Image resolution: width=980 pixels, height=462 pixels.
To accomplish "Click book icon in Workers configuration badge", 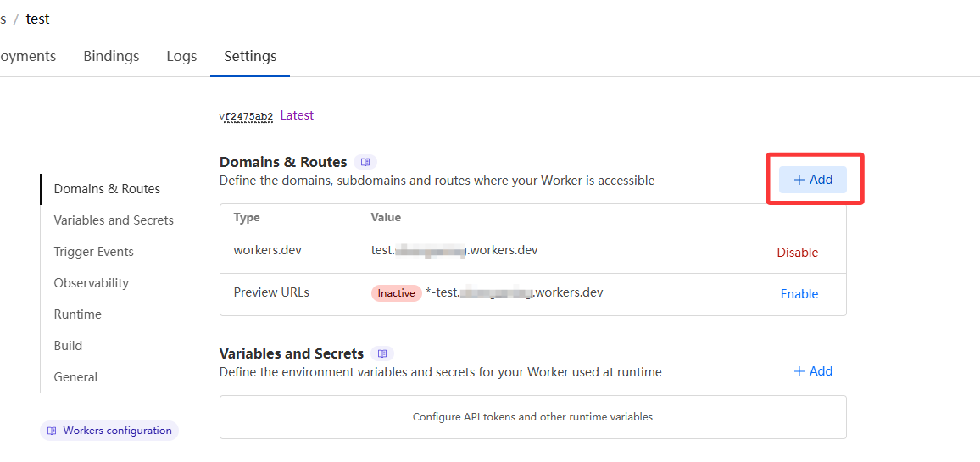I will (53, 431).
